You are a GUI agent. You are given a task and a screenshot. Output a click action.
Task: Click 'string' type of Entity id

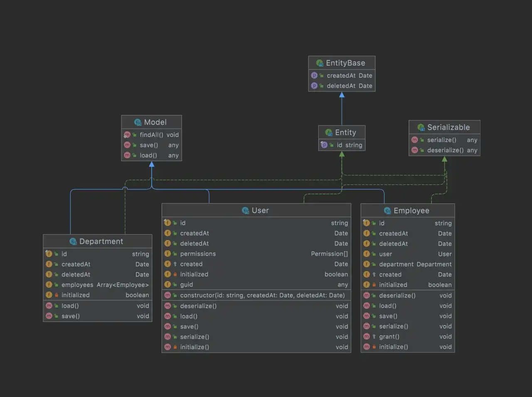tap(354, 145)
